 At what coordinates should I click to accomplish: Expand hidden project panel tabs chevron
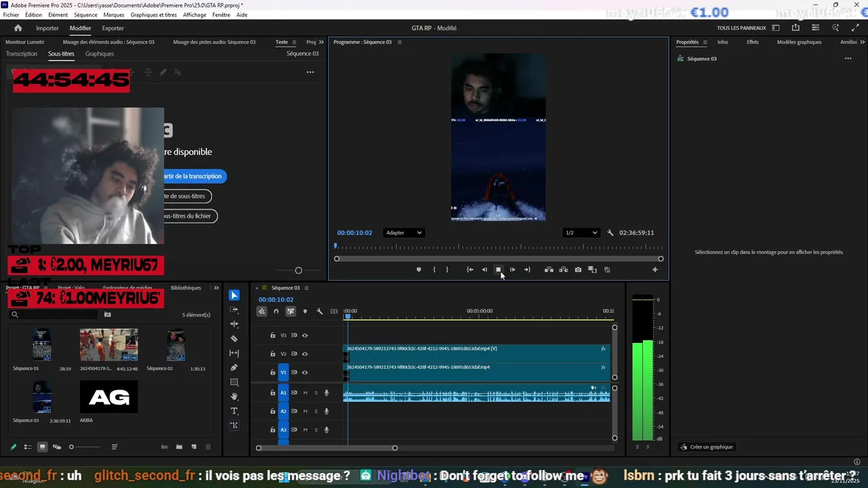[216, 288]
